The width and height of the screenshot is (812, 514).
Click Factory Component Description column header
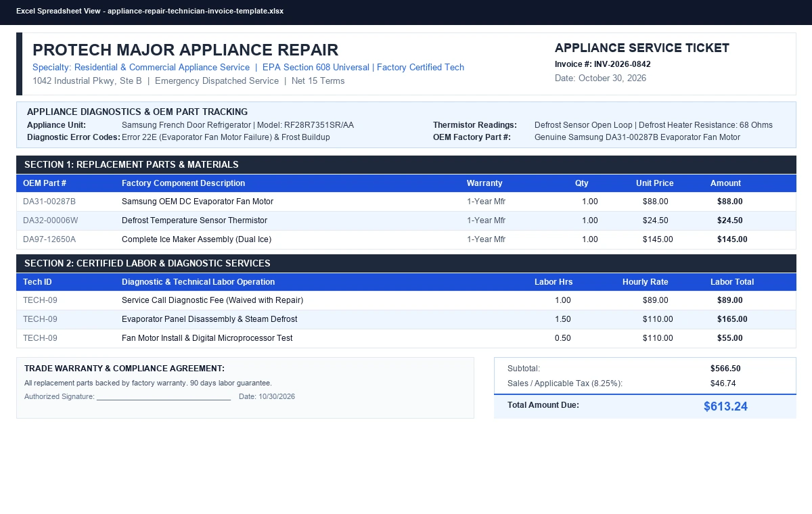(183, 183)
